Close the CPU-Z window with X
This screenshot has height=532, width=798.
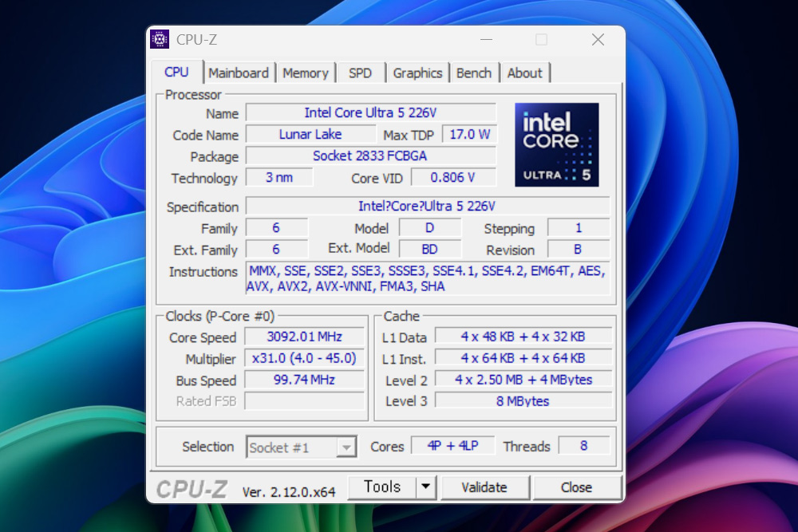(x=598, y=40)
